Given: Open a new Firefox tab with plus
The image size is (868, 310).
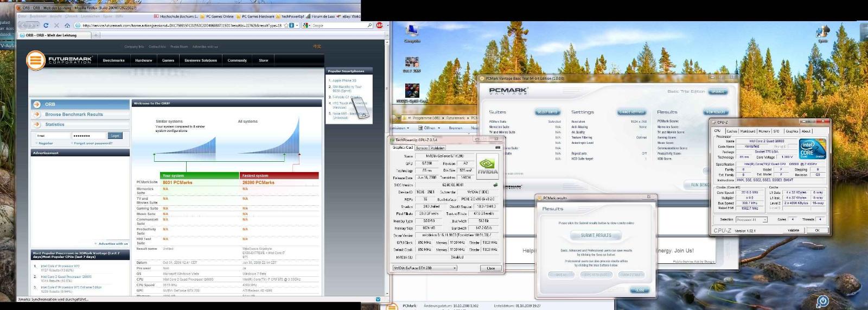Looking at the screenshot, I should pos(96,35).
